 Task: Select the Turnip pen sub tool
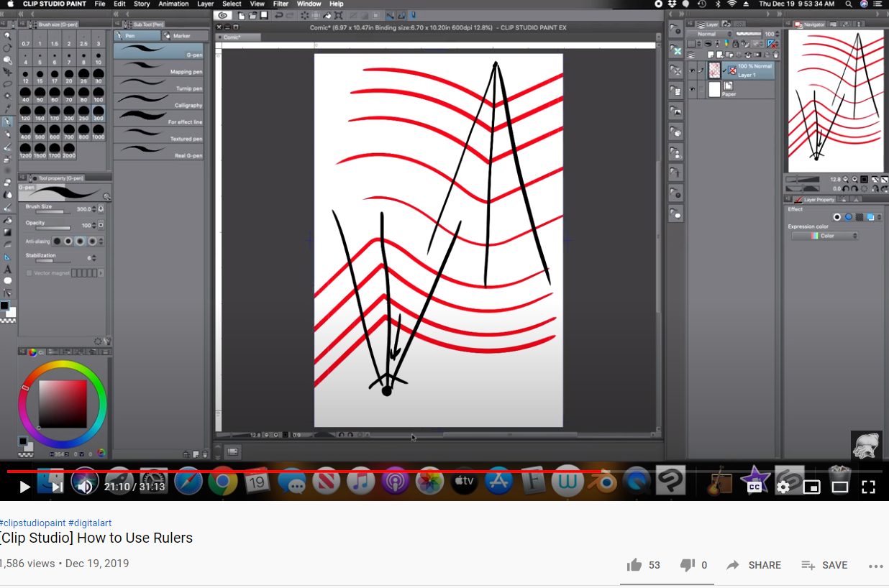158,84
